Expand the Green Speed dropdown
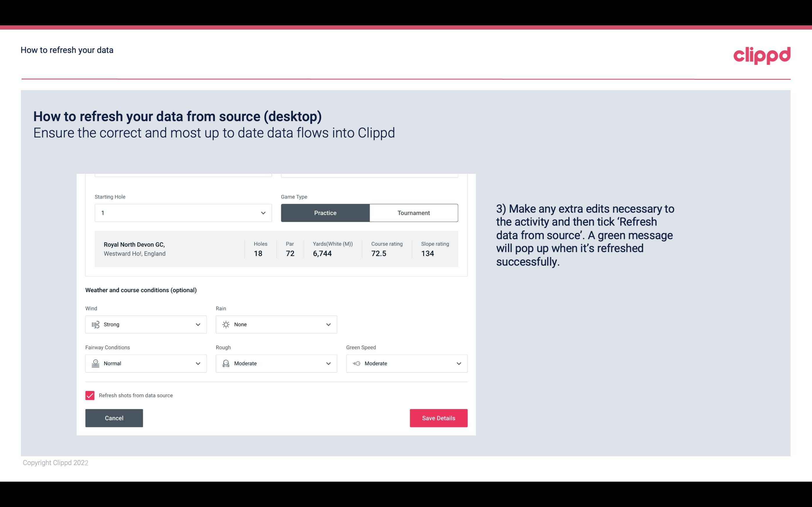 458,363
